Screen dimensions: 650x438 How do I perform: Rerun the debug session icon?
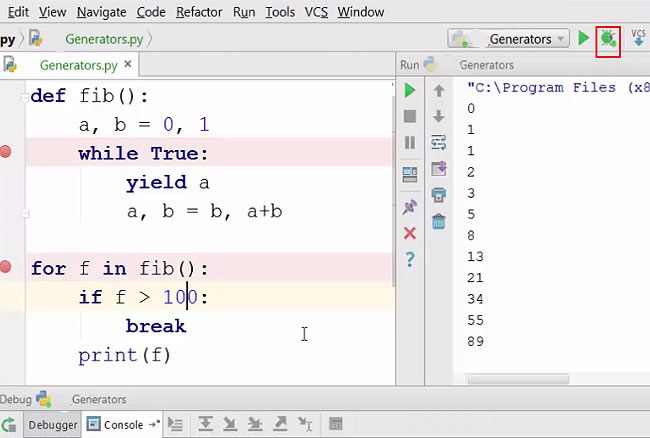[x=8, y=425]
